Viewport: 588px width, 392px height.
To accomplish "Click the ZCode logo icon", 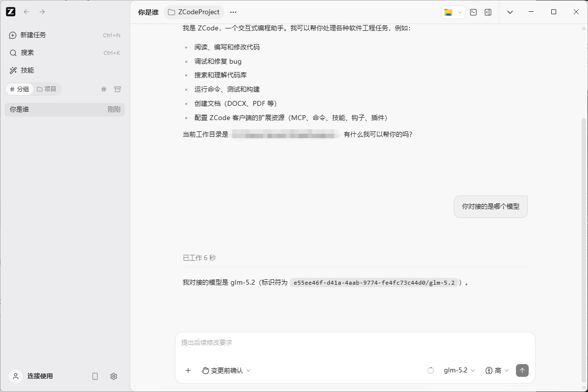I will click(x=11, y=12).
